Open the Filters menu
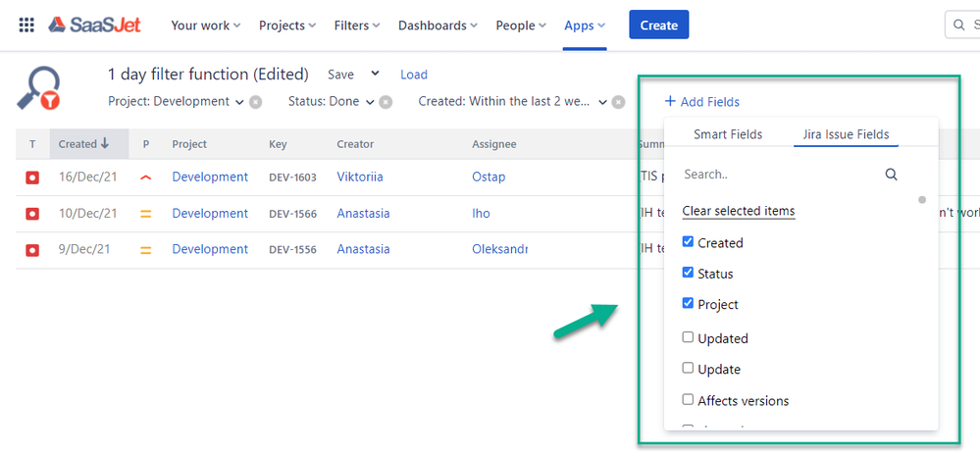Viewport: 980px width, 456px height. [357, 25]
